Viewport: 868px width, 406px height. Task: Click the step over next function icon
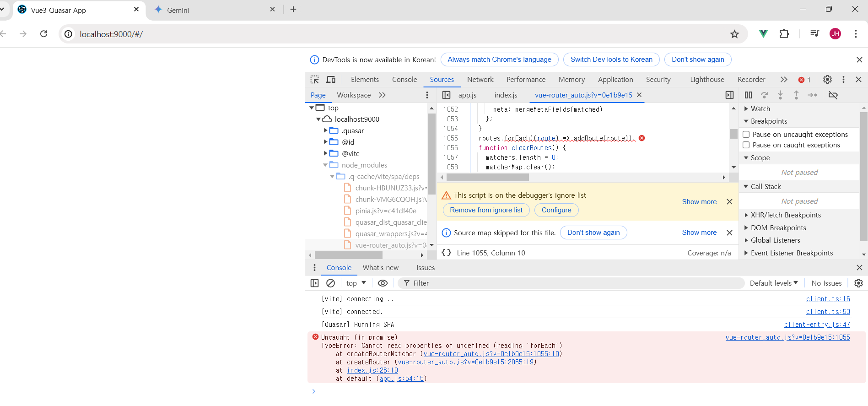coord(764,95)
